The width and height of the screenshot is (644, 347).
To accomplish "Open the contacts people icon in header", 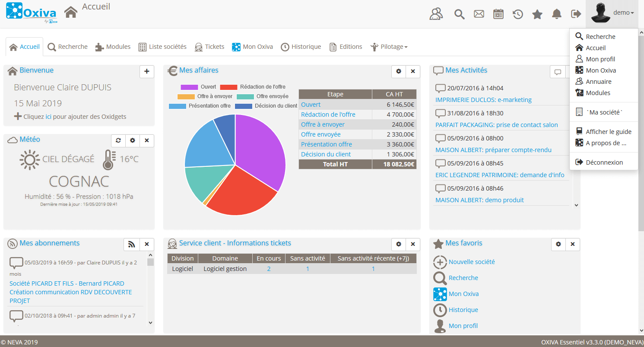I will click(436, 14).
